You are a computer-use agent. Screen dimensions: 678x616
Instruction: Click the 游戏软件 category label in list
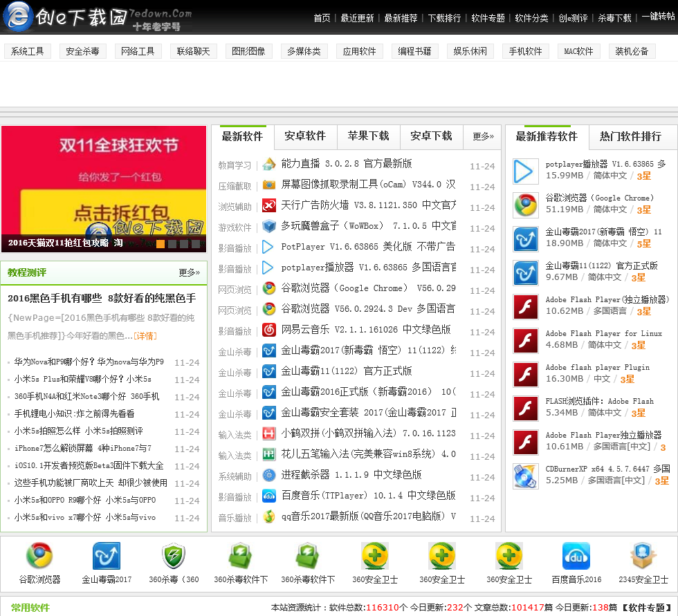pos(235,227)
